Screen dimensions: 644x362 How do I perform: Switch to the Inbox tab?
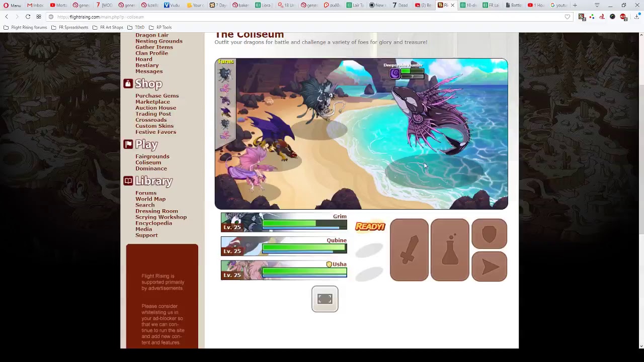pos(35,5)
